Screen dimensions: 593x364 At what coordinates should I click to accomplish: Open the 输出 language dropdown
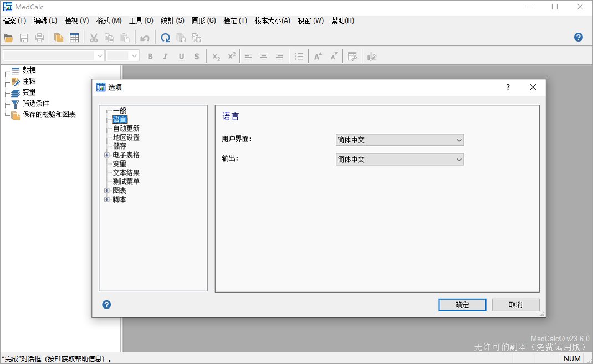click(x=400, y=159)
